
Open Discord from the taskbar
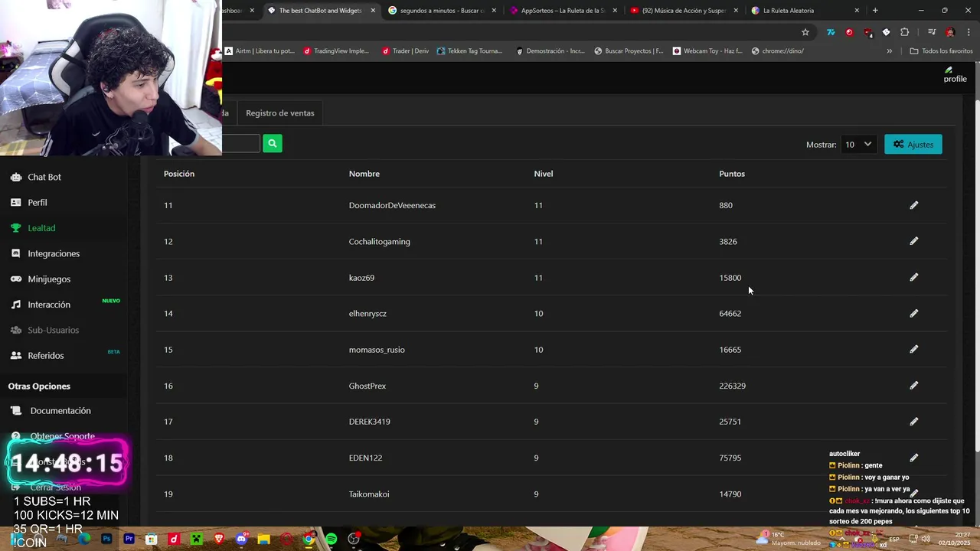[x=242, y=539]
